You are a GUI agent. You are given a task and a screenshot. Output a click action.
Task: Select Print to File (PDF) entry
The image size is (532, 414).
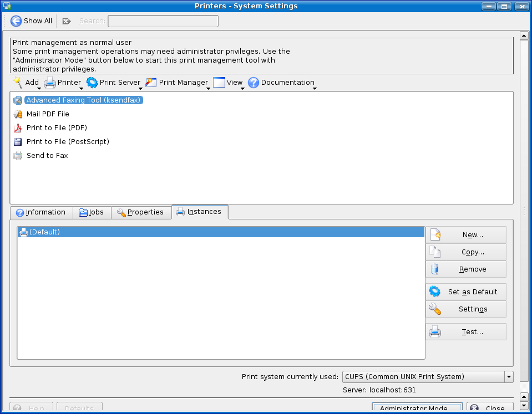coord(57,128)
